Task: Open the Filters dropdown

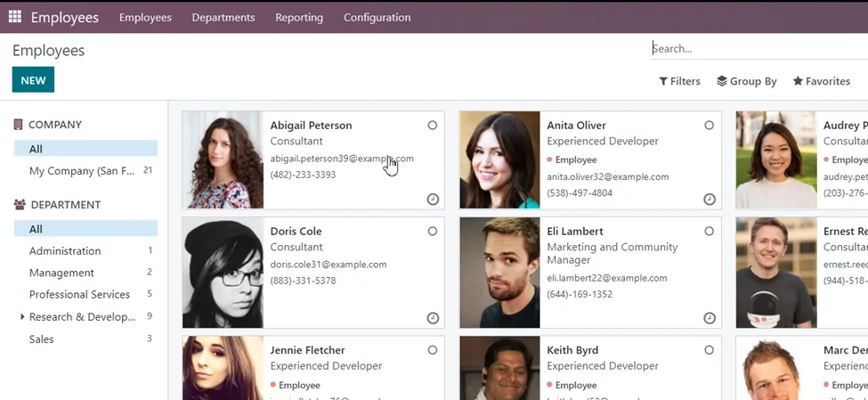Action: [679, 81]
